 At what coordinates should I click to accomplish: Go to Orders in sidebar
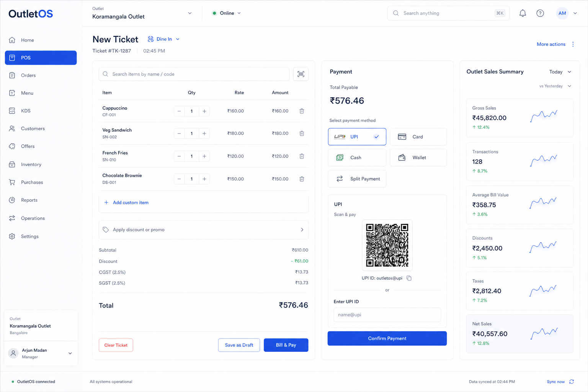tap(41, 75)
